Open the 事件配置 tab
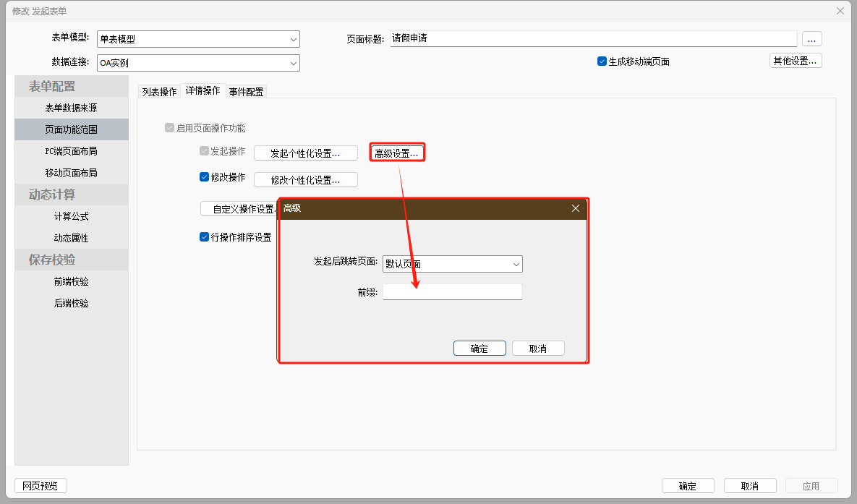Viewport: 857px width, 504px height. pos(246,92)
